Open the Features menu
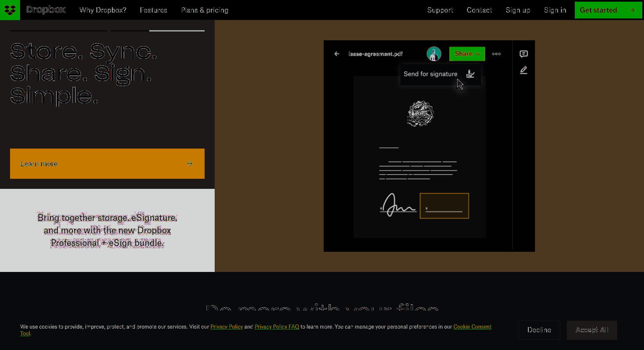 point(153,10)
